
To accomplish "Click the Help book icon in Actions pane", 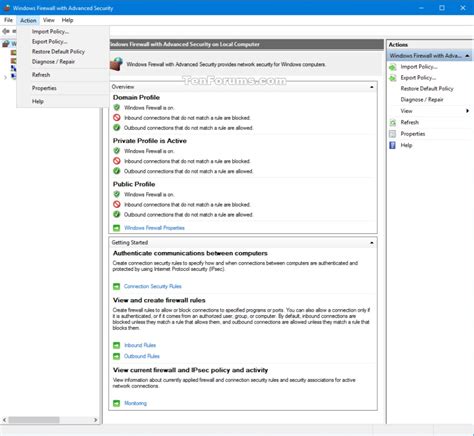I will [x=393, y=145].
